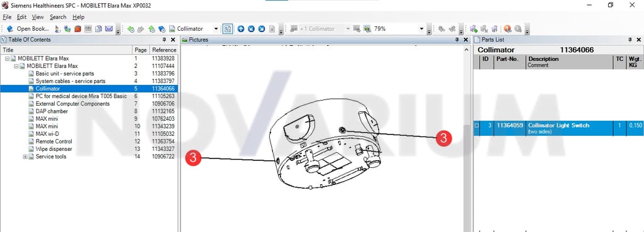Viewport: 644px width, 232px height.
Task: Open the View menu
Action: pos(38,17)
